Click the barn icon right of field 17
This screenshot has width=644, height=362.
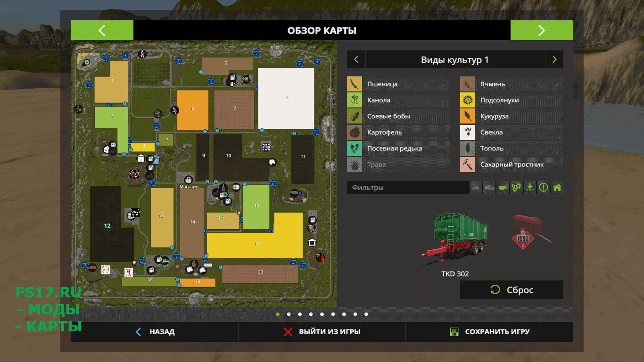click(x=312, y=243)
